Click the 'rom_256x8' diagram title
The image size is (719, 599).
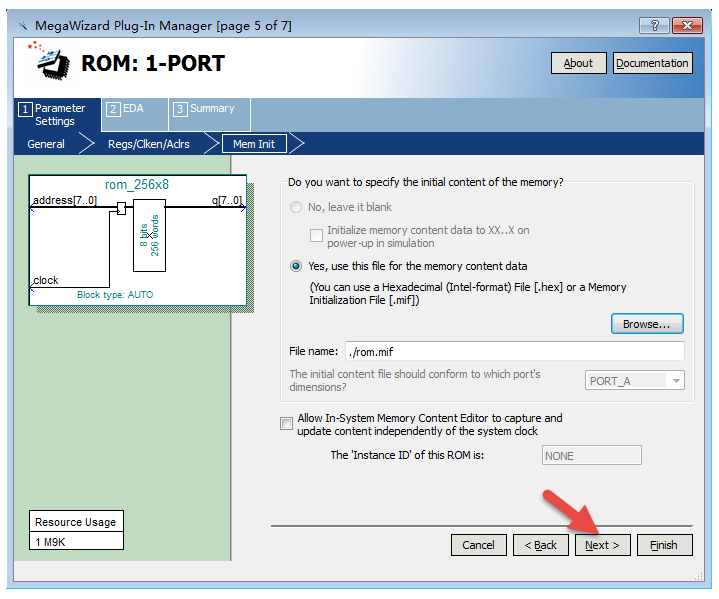(x=137, y=184)
